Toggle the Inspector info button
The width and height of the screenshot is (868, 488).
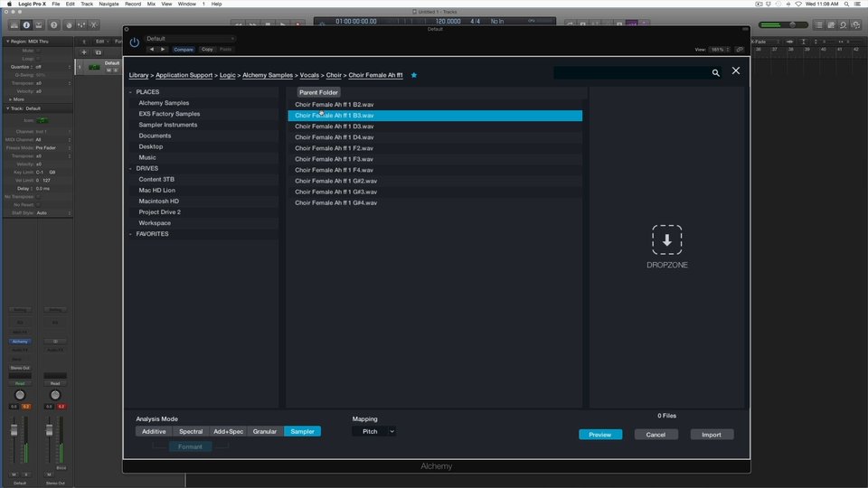coord(26,25)
